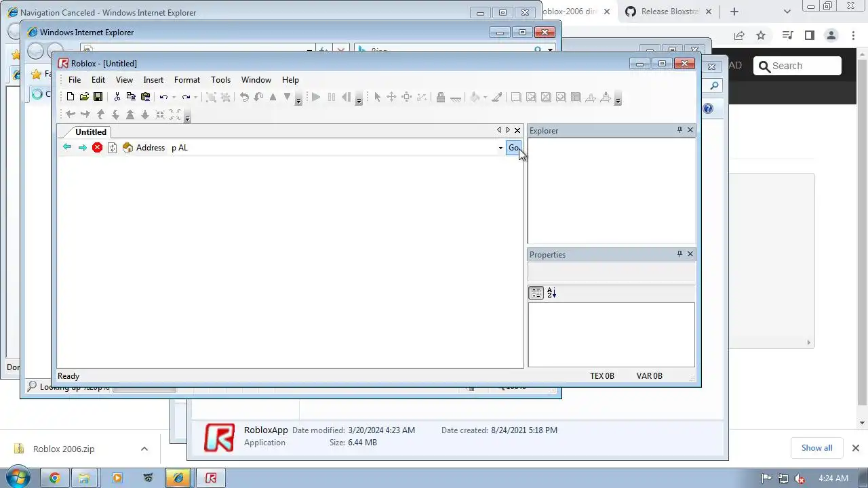Click the Pause simulation button
This screenshot has height=488, width=868.
331,97
